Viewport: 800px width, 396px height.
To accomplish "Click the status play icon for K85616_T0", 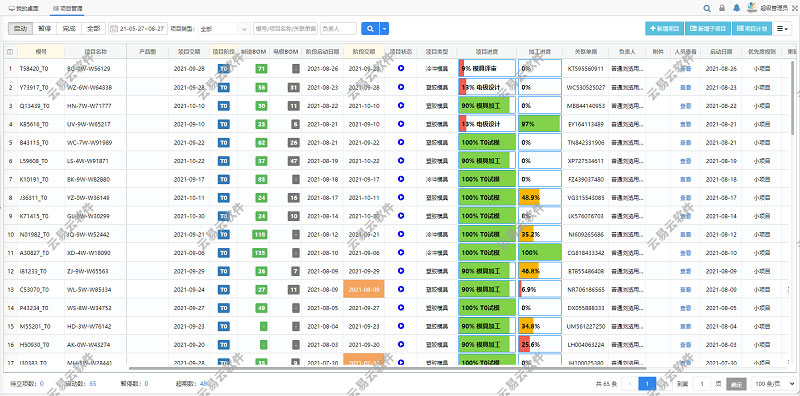I will 401,123.
